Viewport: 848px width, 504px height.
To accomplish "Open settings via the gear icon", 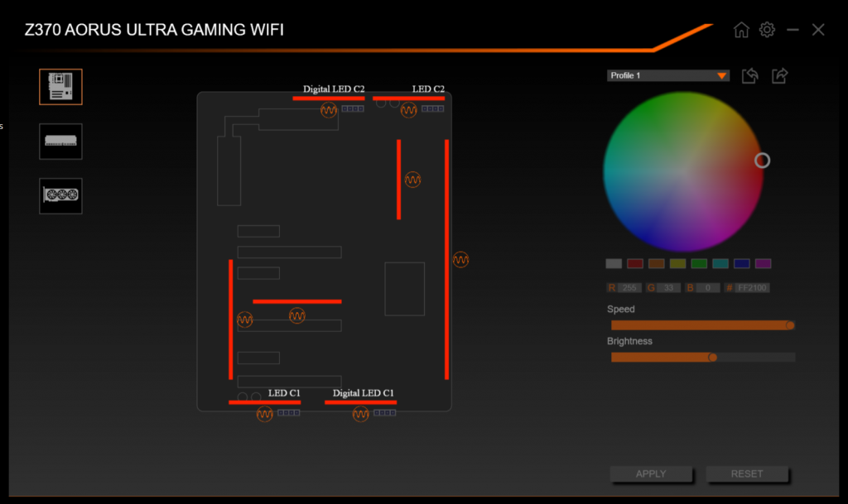I will [x=767, y=30].
